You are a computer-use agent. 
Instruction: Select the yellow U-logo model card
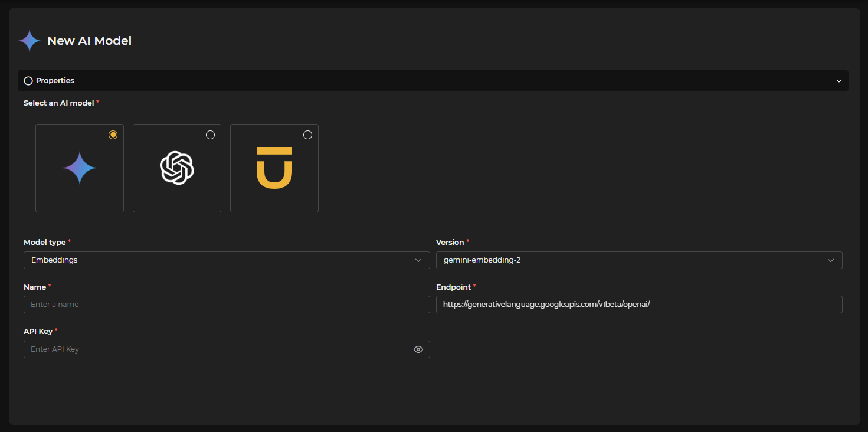[274, 168]
